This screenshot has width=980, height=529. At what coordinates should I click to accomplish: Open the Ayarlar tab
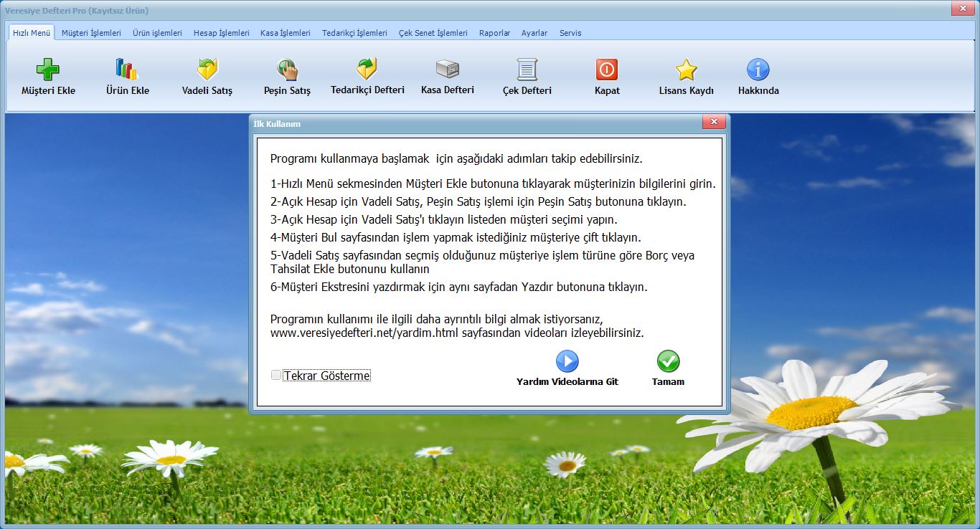(x=534, y=33)
